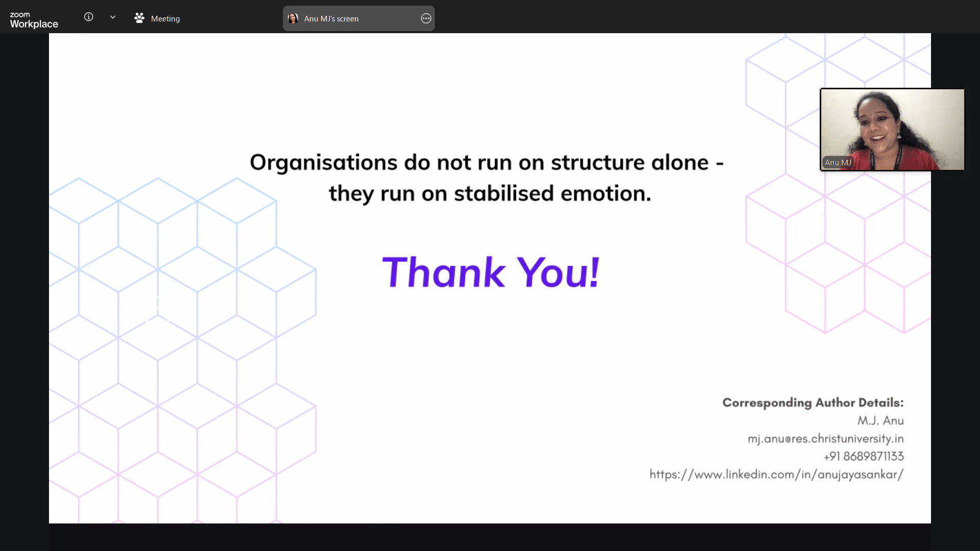Select the "Anu MJ's screen" tab

coord(331,18)
